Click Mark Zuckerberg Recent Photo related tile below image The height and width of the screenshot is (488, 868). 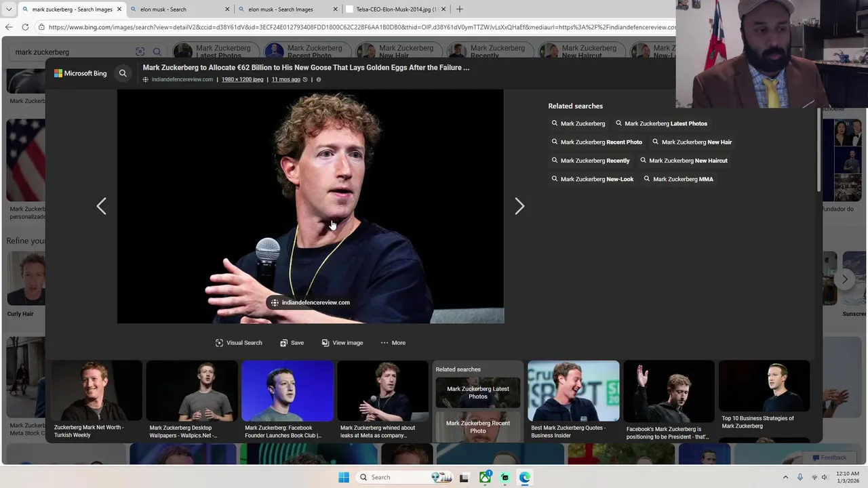478,427
